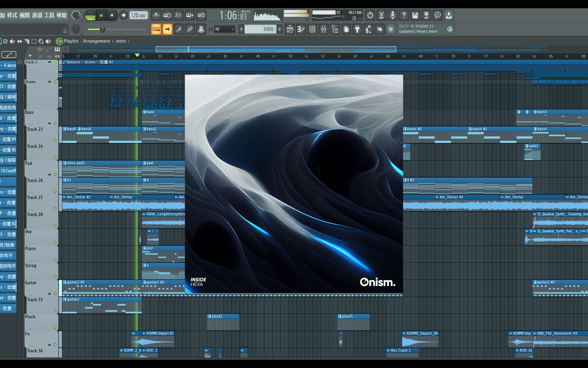This screenshot has height=368, width=588.
Task: Open the Piano roll view
Action: 301,30
